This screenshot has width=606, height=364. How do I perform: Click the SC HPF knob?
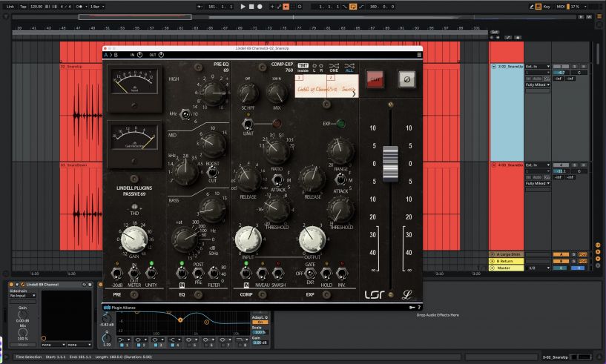point(247,93)
